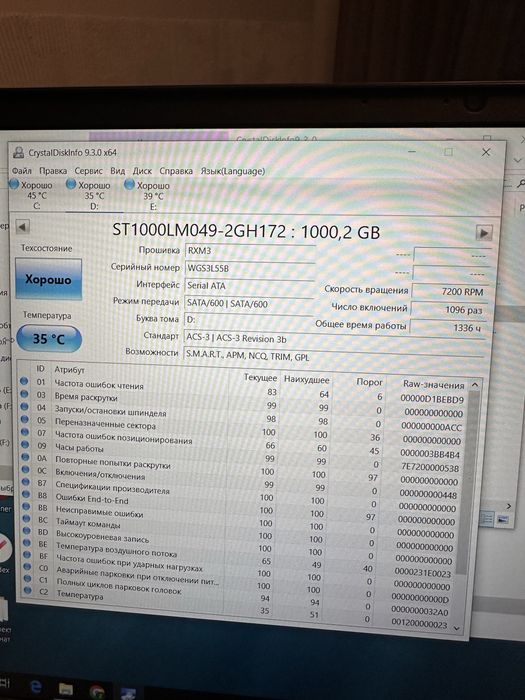Click raw value 00000D1BEBD9
This screenshot has height=700, width=525.
432,399
